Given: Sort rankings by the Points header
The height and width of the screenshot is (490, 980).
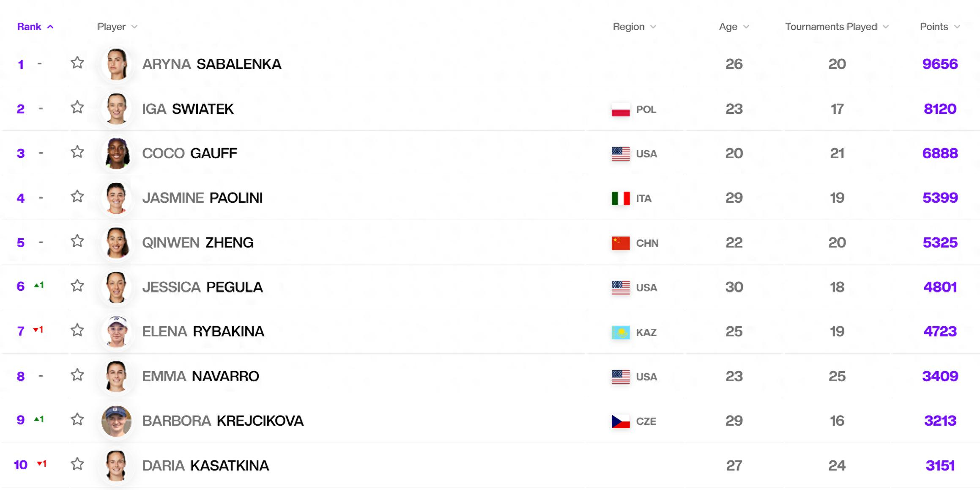Looking at the screenshot, I should 940,27.
